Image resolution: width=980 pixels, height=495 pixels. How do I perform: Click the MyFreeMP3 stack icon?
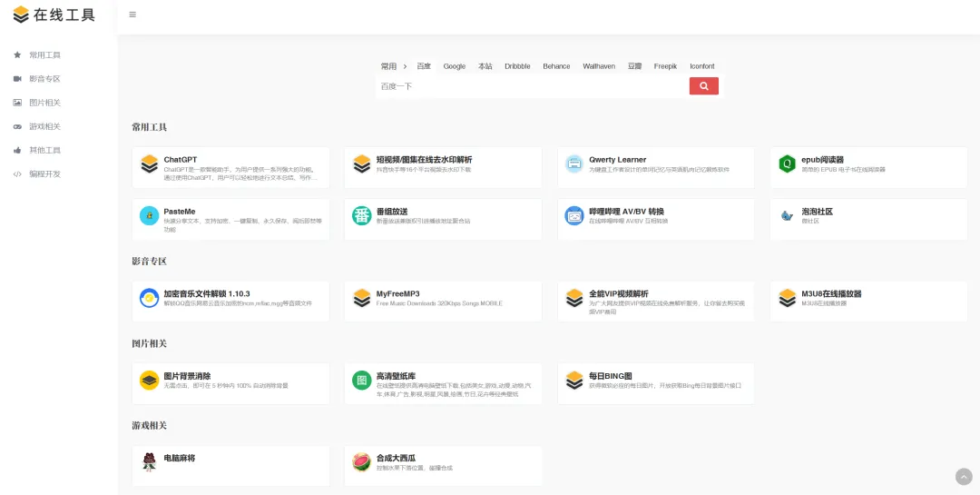(x=362, y=298)
